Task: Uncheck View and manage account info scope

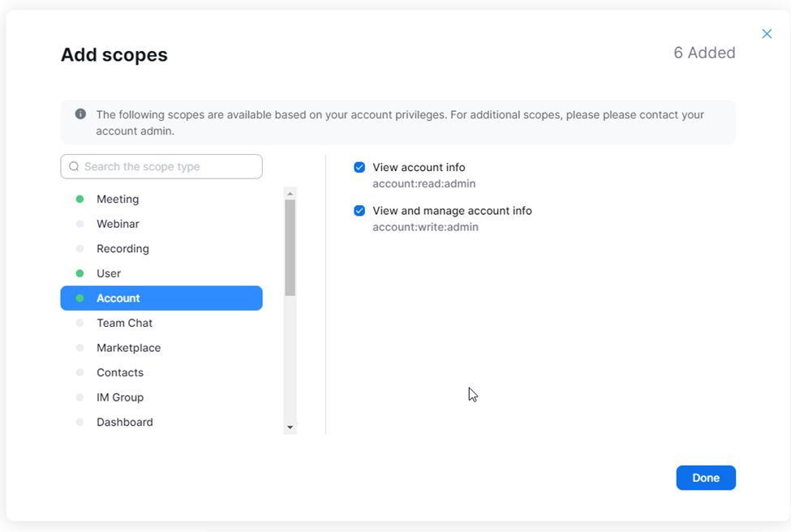Action: (359, 211)
